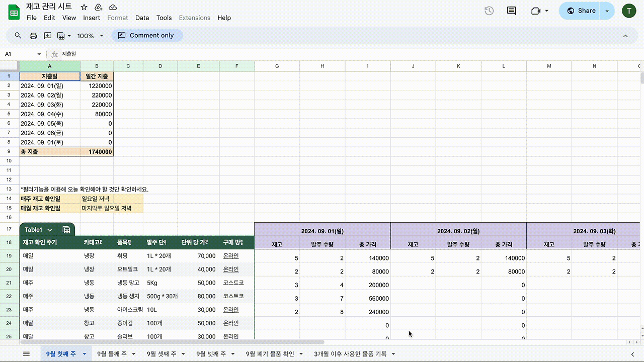Open 9월 폐기 물품 확인 tab arrow
This screenshot has width=644, height=362.
(301, 354)
